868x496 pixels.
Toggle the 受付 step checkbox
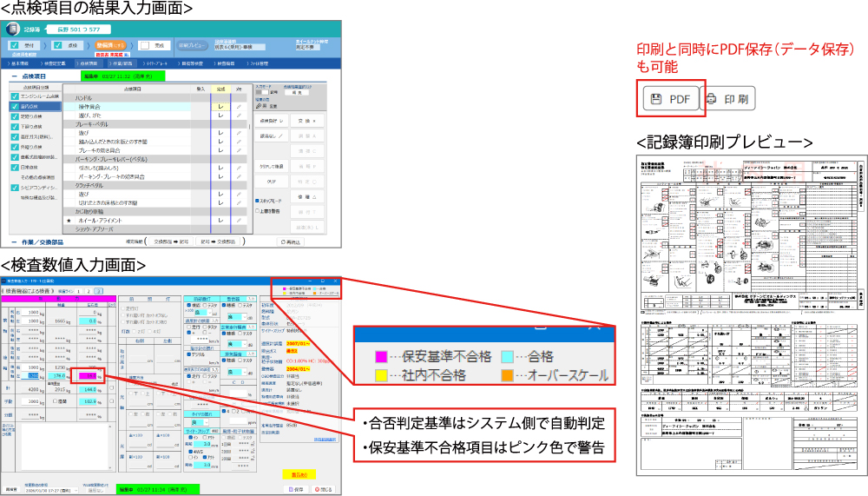(x=13, y=45)
